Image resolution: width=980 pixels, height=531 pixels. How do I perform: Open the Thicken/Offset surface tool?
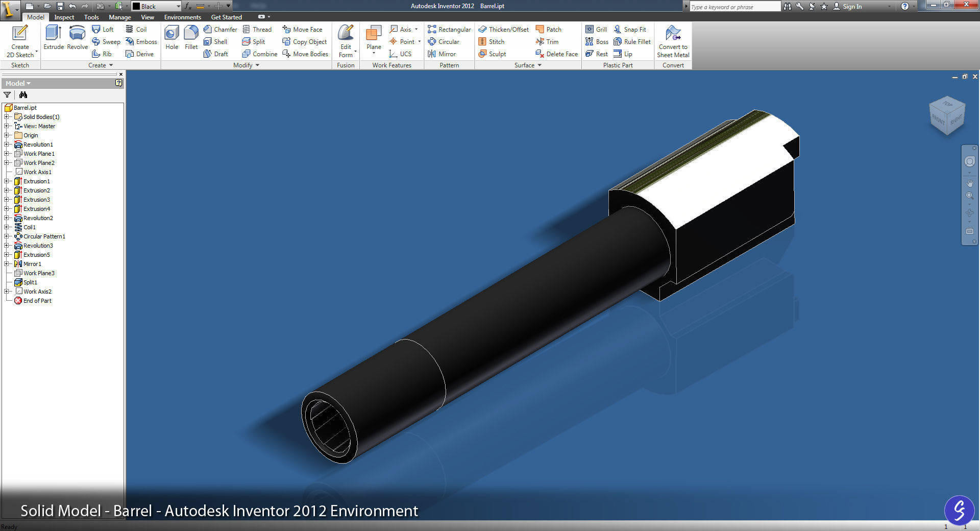click(504, 30)
